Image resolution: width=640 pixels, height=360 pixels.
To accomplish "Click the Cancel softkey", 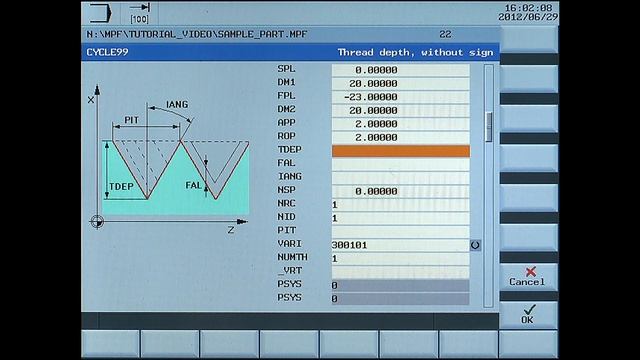I will pyautogui.click(x=528, y=277).
